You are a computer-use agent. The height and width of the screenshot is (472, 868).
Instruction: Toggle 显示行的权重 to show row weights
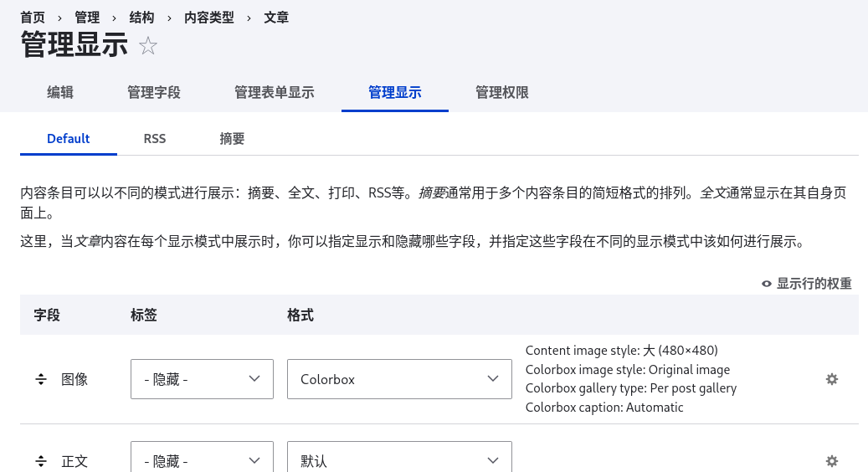pos(807,284)
